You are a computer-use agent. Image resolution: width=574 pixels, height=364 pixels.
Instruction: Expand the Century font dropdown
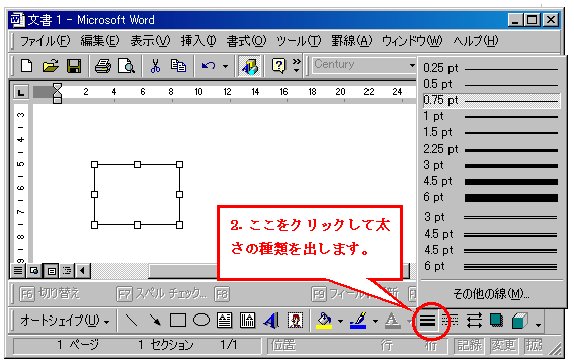pos(412,66)
